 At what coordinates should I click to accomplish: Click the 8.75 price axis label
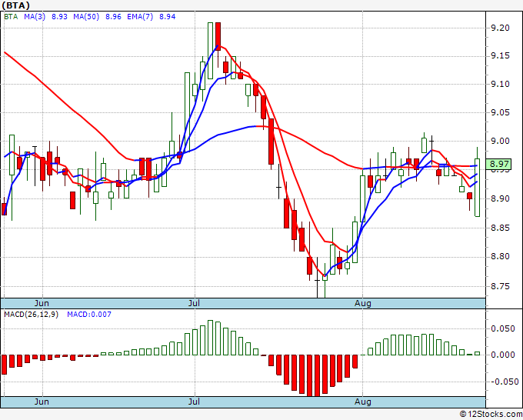(x=501, y=287)
